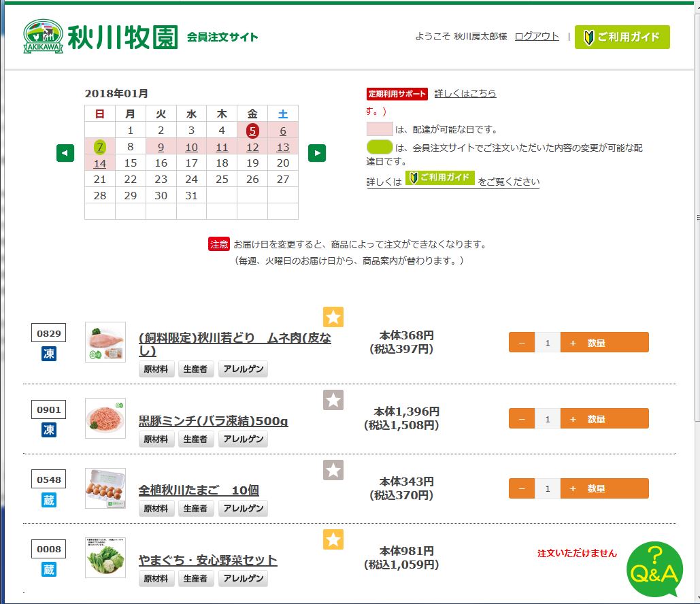Click product code 0548
700x604 pixels.
pos(49,480)
